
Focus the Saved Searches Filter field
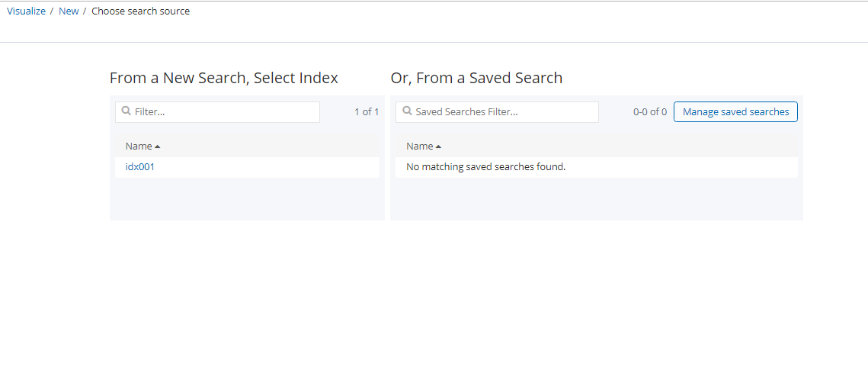pyautogui.click(x=504, y=112)
